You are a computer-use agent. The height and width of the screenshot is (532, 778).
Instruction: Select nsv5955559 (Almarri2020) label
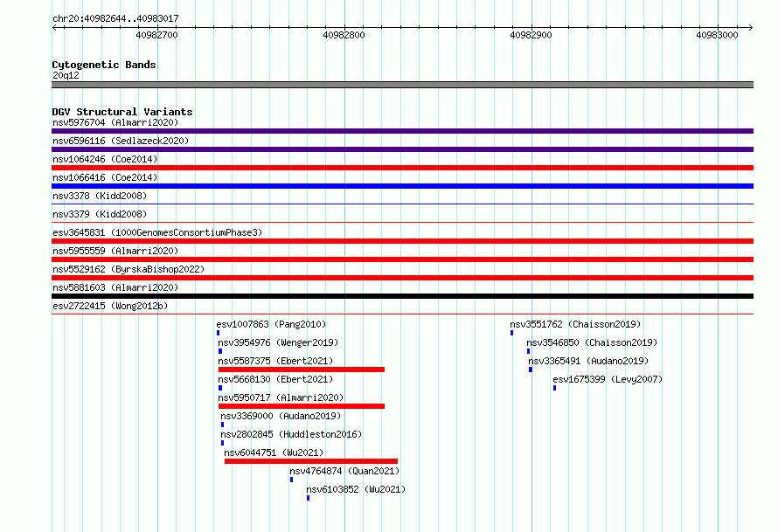click(115, 251)
